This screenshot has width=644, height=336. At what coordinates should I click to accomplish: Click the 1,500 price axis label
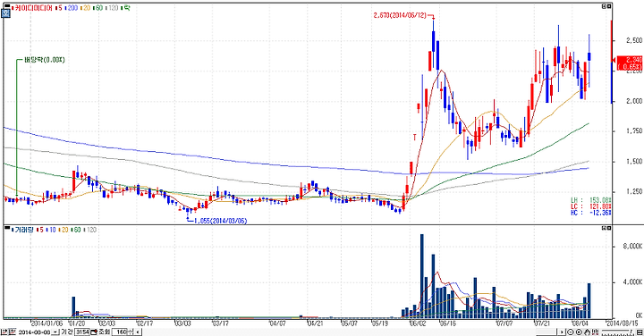pos(634,161)
